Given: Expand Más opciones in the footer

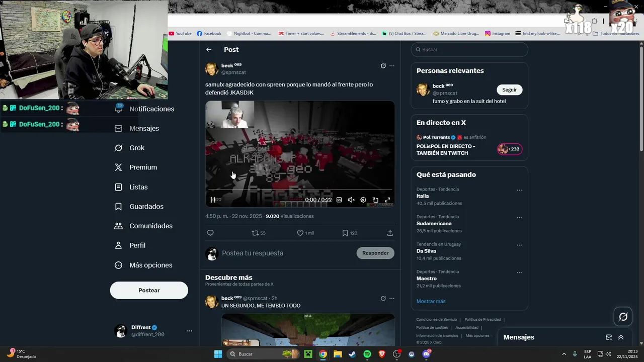Looking at the screenshot, I should click(x=479, y=335).
